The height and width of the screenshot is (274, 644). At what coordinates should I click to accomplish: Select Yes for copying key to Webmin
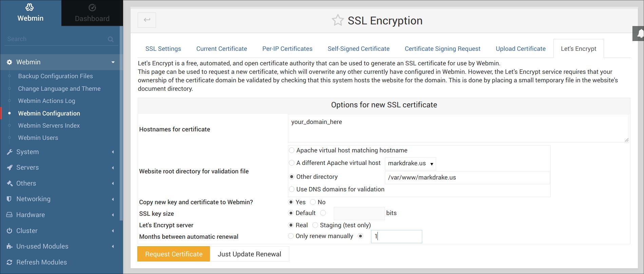[x=291, y=202]
